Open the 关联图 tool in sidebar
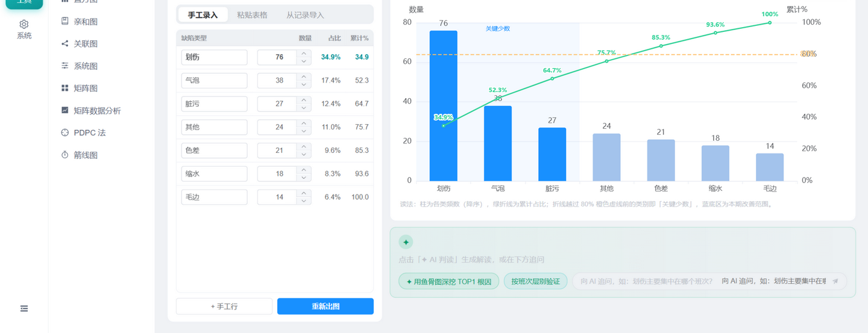 (86, 44)
